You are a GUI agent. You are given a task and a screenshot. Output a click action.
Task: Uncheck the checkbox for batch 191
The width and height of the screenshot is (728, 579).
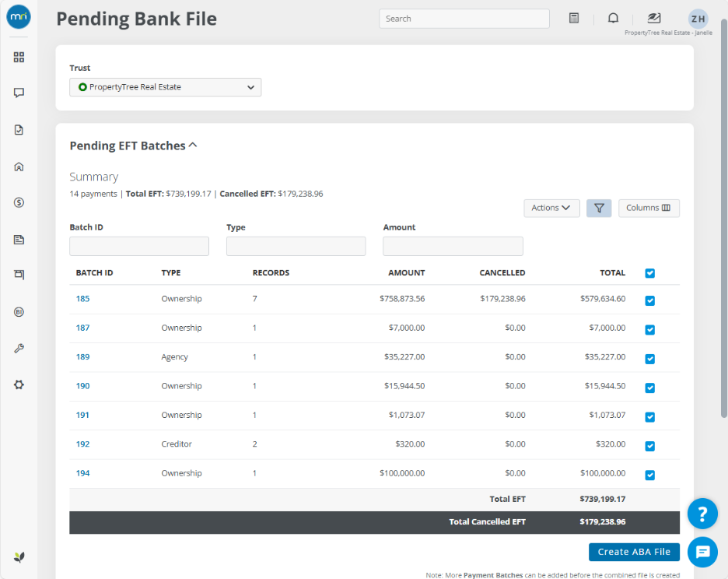click(x=649, y=417)
